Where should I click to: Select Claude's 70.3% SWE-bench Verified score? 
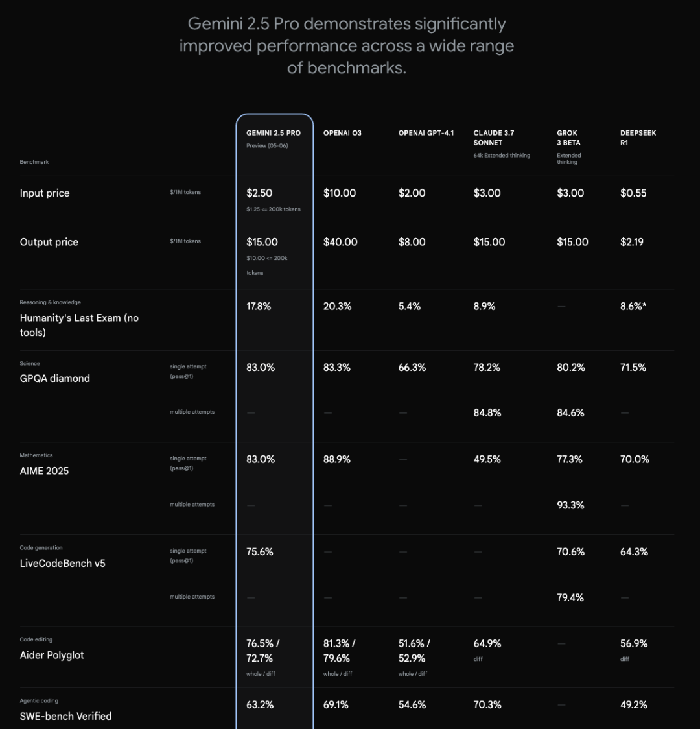pyautogui.click(x=487, y=705)
